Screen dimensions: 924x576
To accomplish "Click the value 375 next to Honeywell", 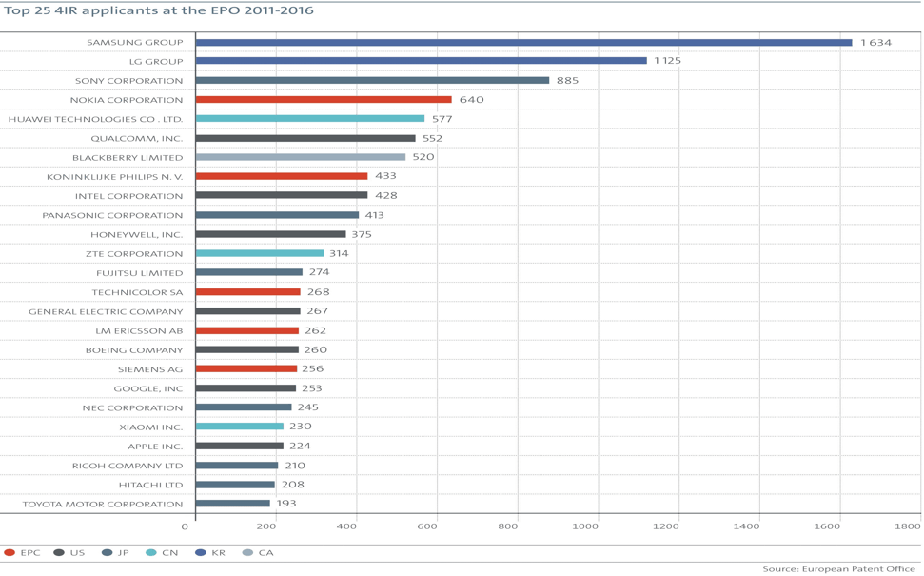I will tap(362, 234).
